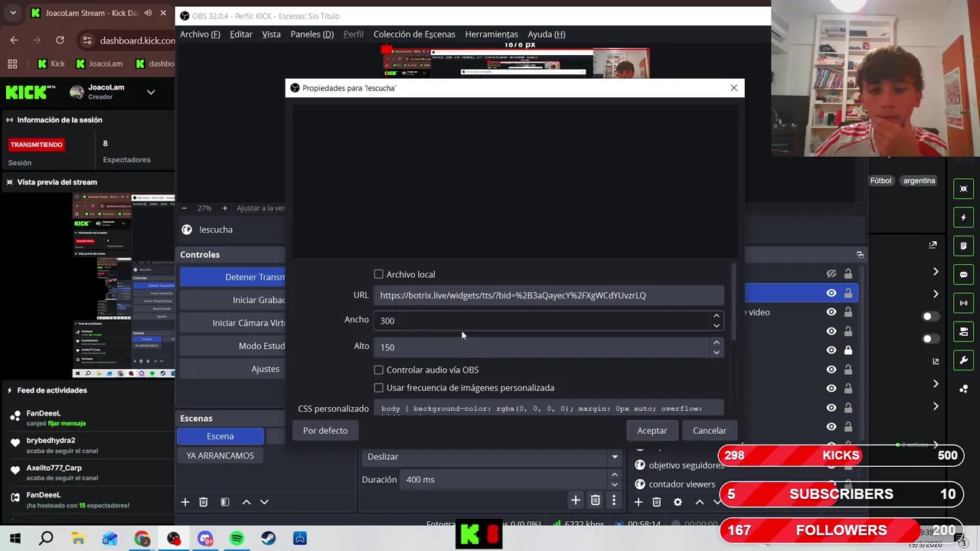Open the Vista menu
The image size is (980, 551).
[x=271, y=34]
